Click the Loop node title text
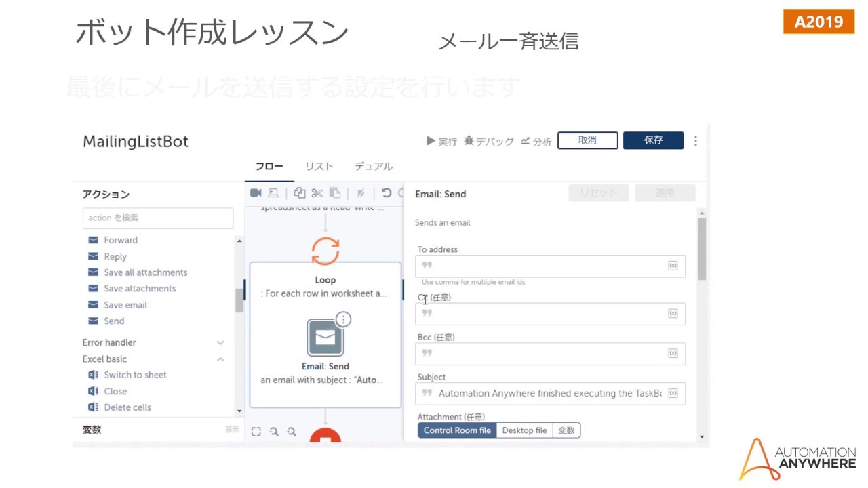This screenshot has height=488, width=868. pyautogui.click(x=325, y=280)
